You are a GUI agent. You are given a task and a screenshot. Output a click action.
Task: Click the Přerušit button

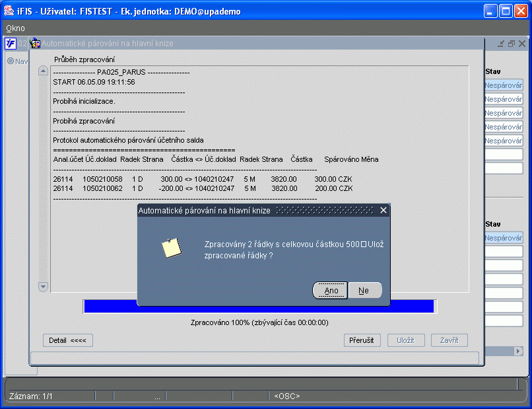[362, 340]
